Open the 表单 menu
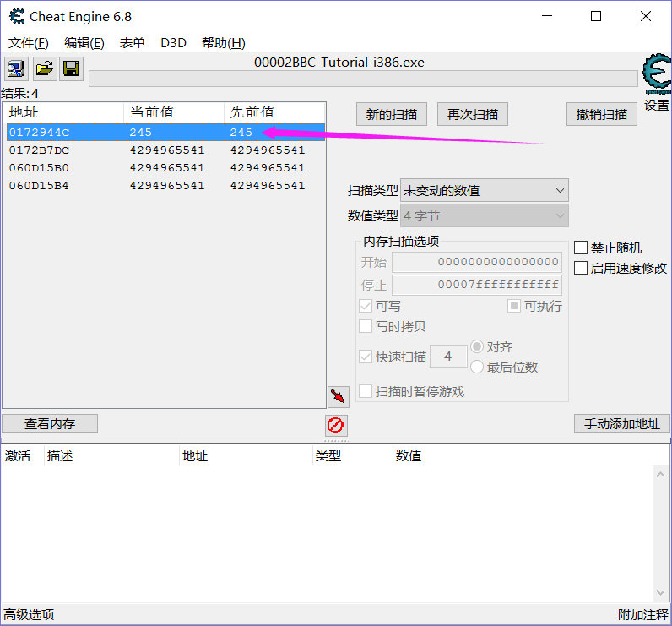The height and width of the screenshot is (626, 672). (x=133, y=43)
